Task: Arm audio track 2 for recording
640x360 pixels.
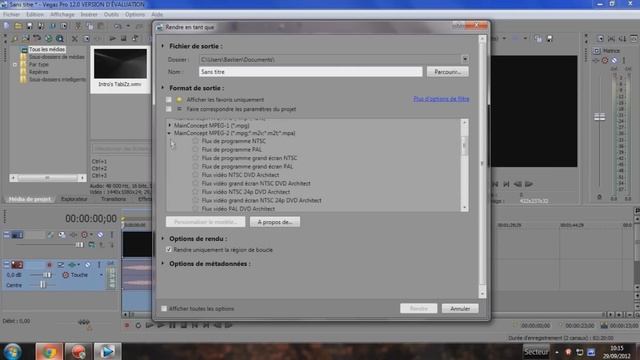Action: 49,265
